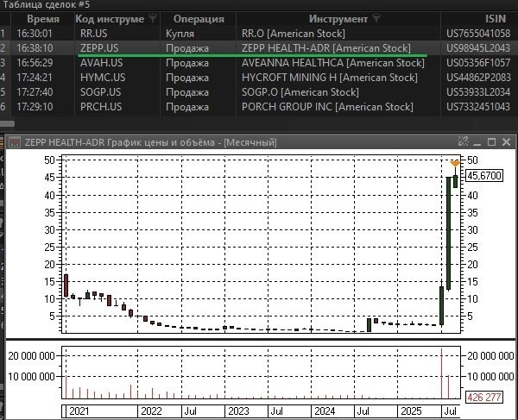Click the current price label 45,6700
The width and height of the screenshot is (518, 420).
click(483, 175)
